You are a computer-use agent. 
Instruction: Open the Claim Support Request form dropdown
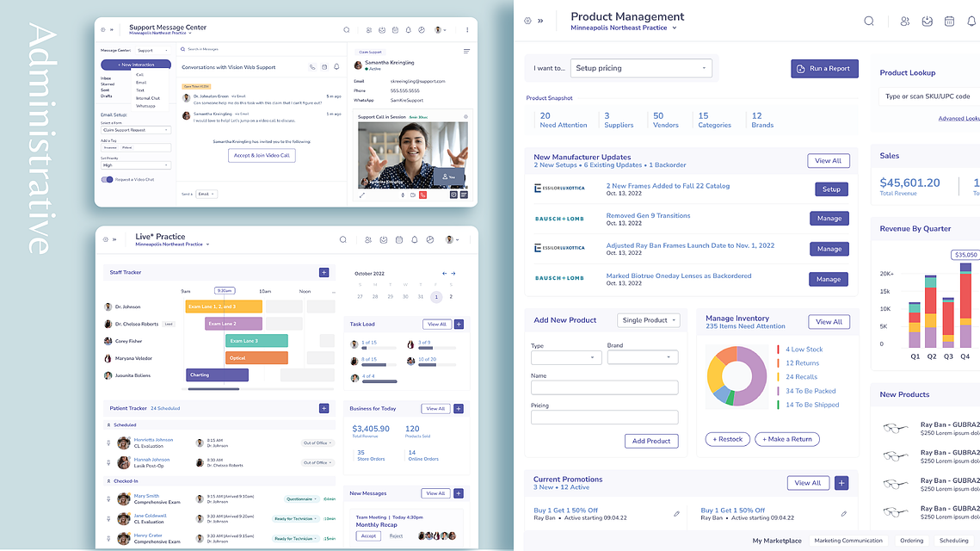136,130
